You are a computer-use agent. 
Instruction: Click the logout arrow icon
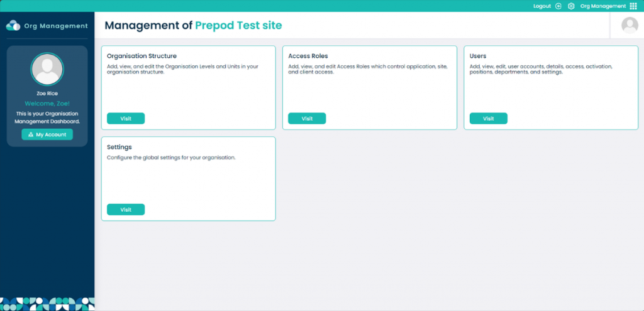[558, 6]
